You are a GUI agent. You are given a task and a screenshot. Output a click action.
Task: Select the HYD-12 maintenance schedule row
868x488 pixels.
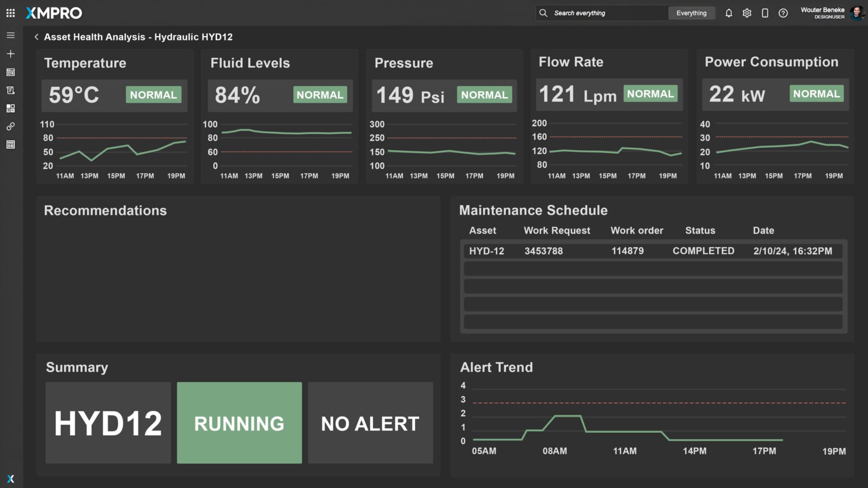pyautogui.click(x=653, y=251)
